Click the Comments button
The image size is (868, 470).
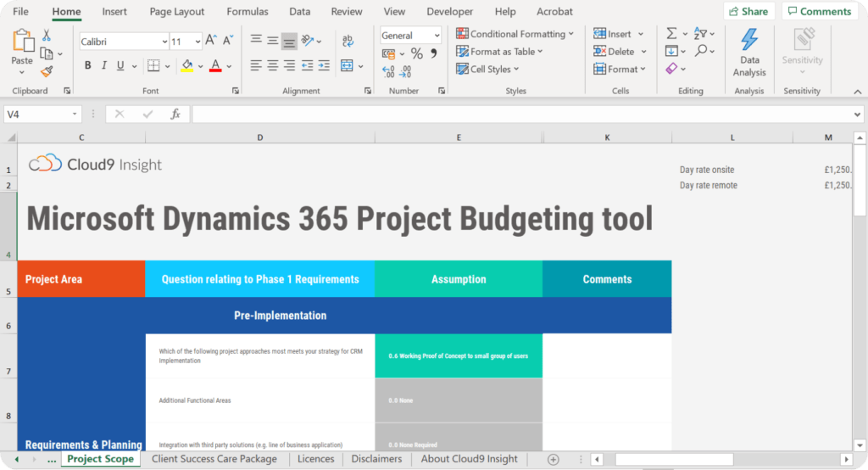pyautogui.click(x=820, y=12)
